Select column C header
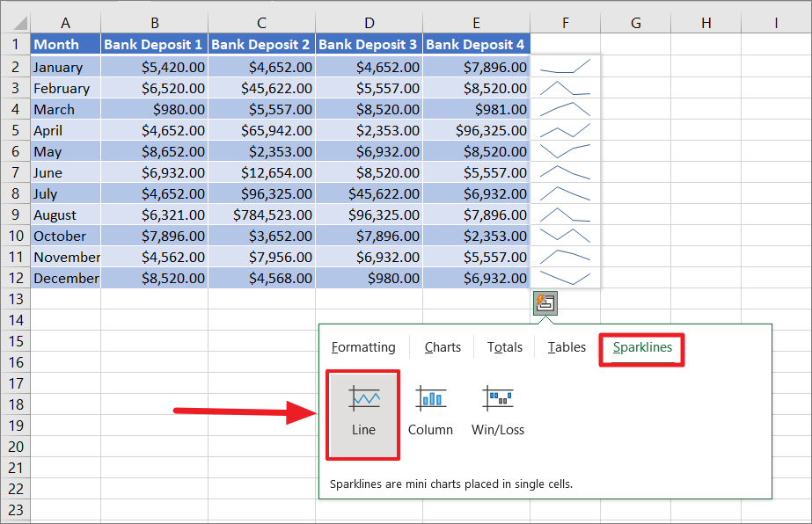Viewport: 812px width, 524px height. pyautogui.click(x=261, y=23)
